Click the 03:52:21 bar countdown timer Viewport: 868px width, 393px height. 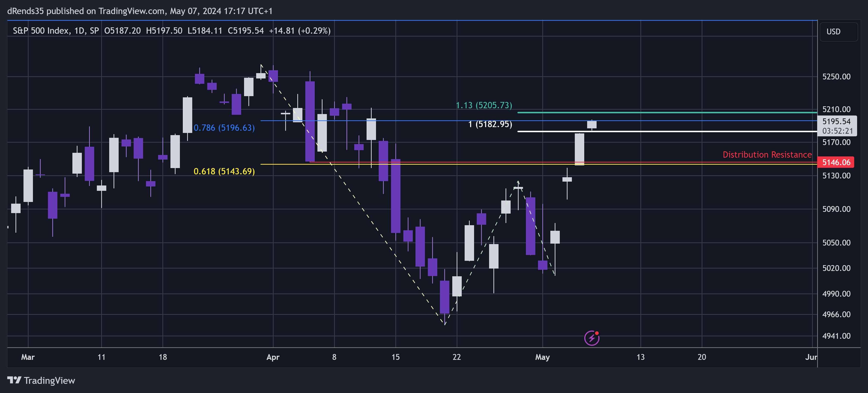point(837,131)
